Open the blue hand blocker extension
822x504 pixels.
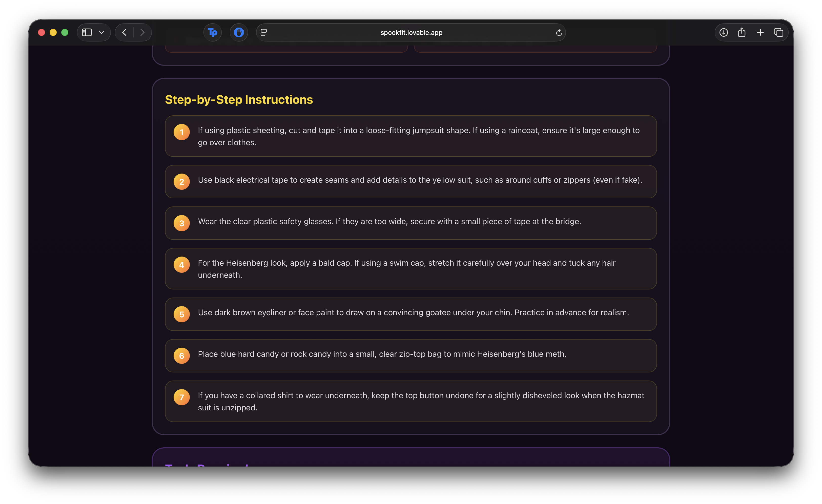coord(239,32)
